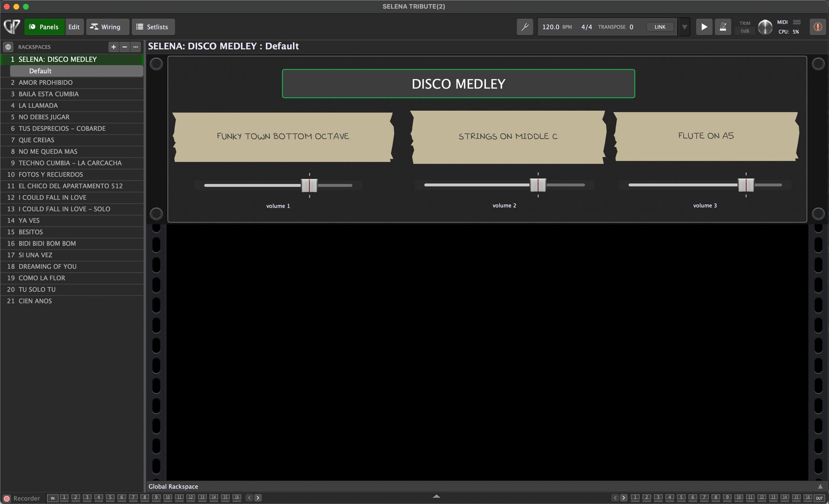Screen dimensions: 829x504
Task: Click the Gig Performer logo icon
Action: click(12, 27)
